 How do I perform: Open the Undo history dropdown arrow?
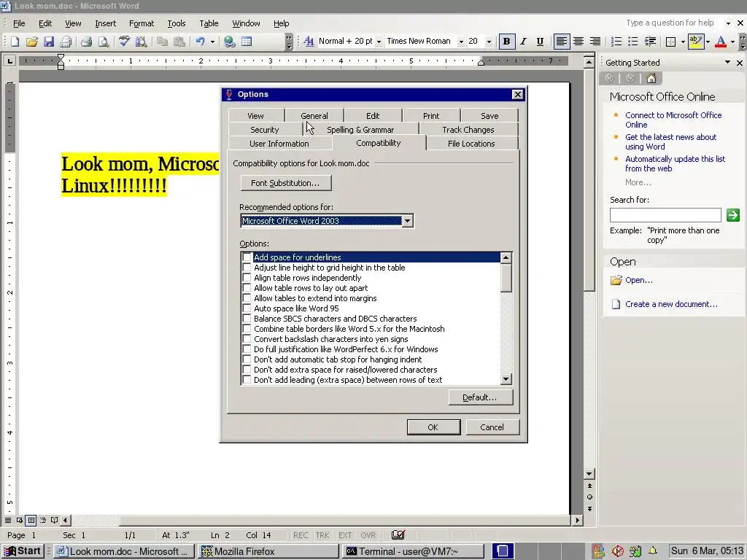[212, 42]
